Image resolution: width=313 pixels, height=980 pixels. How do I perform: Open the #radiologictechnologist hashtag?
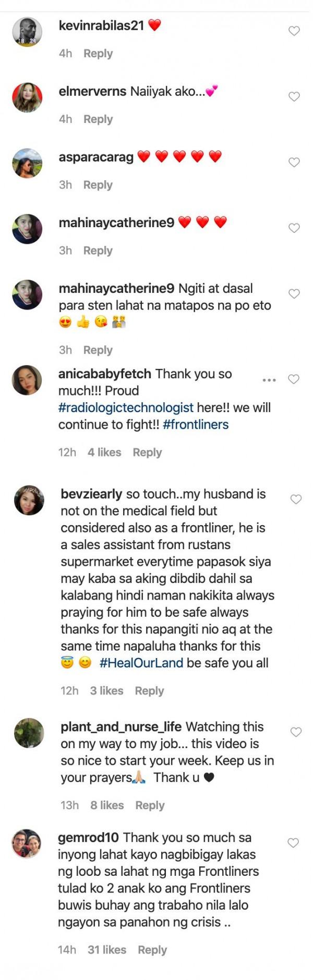126,407
